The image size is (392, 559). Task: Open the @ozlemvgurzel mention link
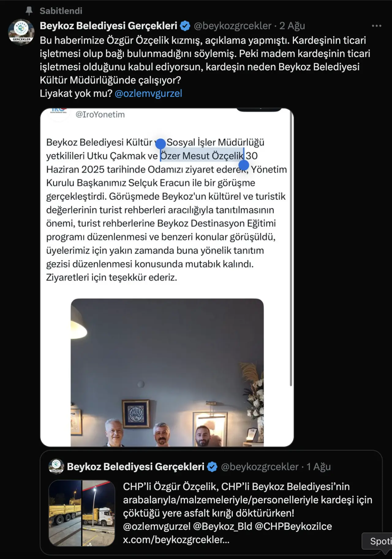pos(148,93)
